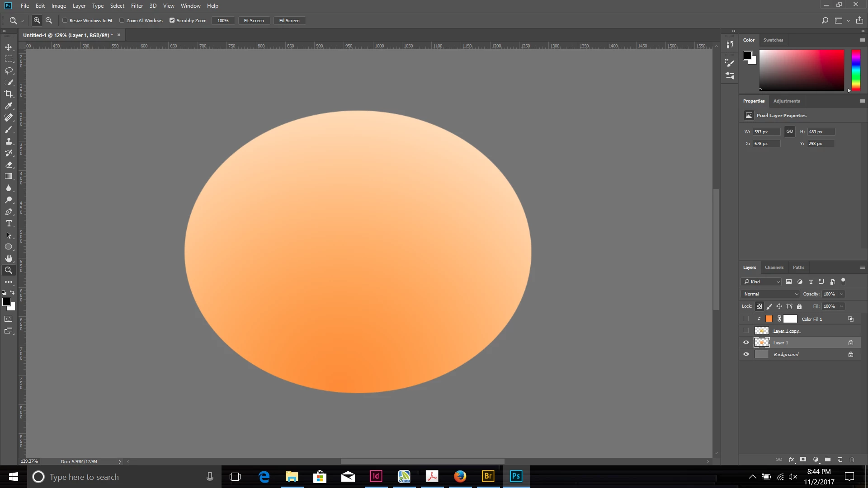Launch Firefox from the taskbar

[460, 476]
